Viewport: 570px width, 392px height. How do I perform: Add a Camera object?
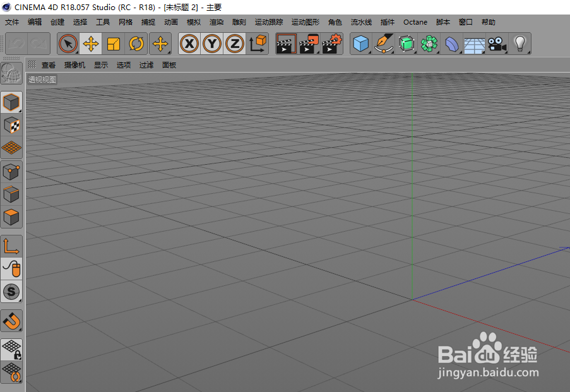click(497, 44)
